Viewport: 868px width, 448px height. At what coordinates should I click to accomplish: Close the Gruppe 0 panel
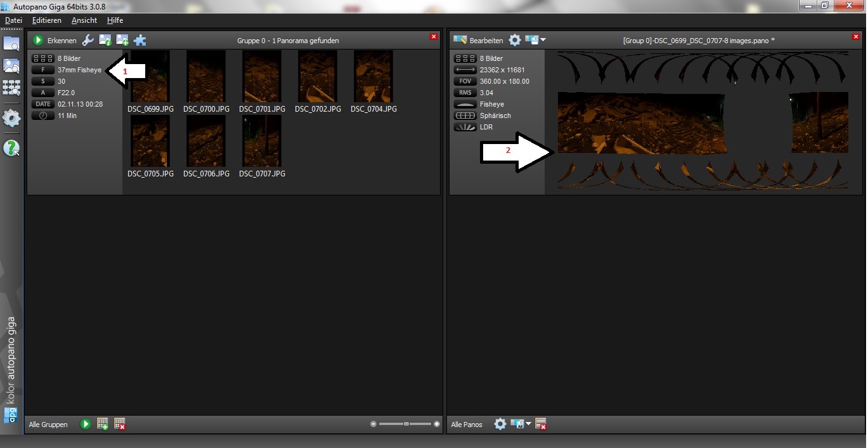[x=434, y=37]
